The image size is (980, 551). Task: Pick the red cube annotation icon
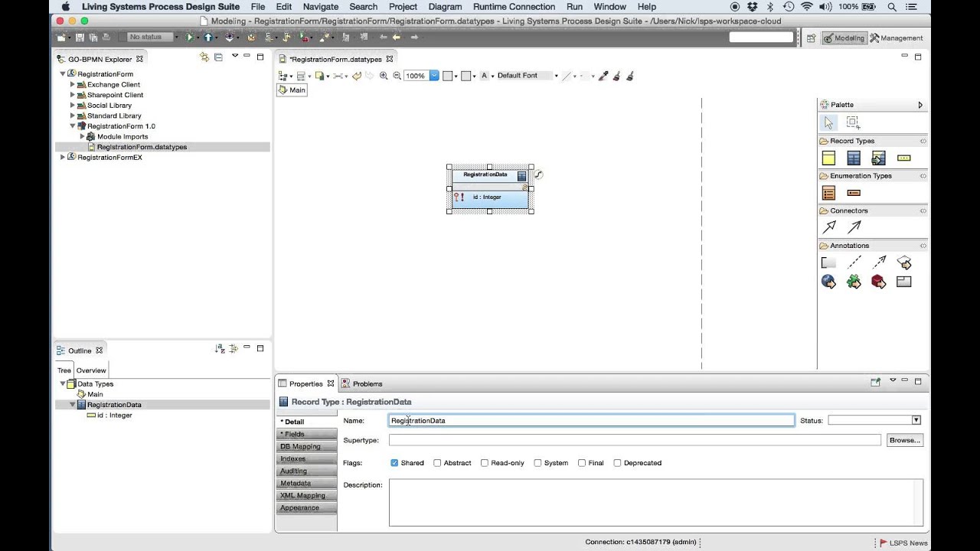coord(878,282)
